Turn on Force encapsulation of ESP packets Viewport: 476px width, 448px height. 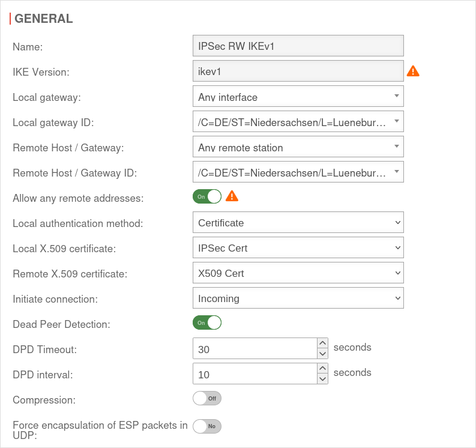click(207, 426)
